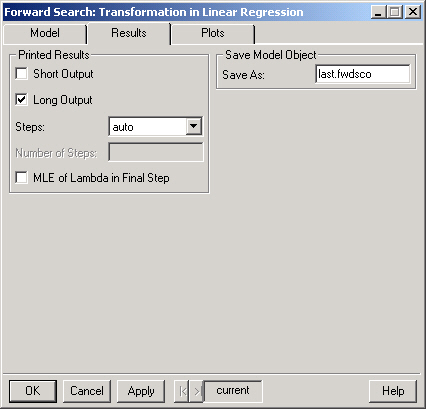Maximize the Forward Search dialog

point(395,12)
